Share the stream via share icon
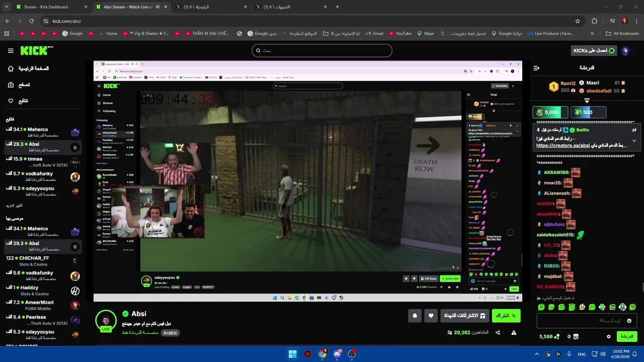This screenshot has height=362, width=644. point(498,332)
